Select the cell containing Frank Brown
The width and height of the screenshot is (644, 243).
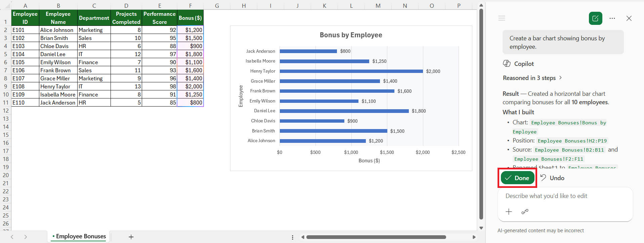[58, 70]
